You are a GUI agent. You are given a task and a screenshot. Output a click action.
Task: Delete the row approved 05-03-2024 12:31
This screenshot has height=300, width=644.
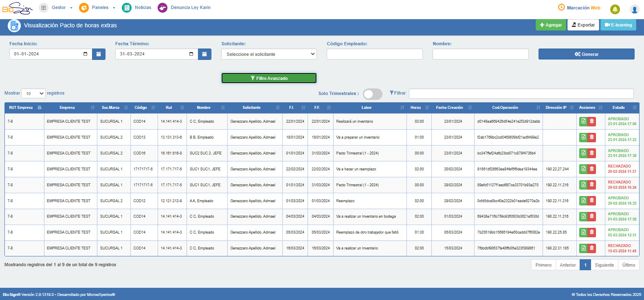(x=592, y=232)
